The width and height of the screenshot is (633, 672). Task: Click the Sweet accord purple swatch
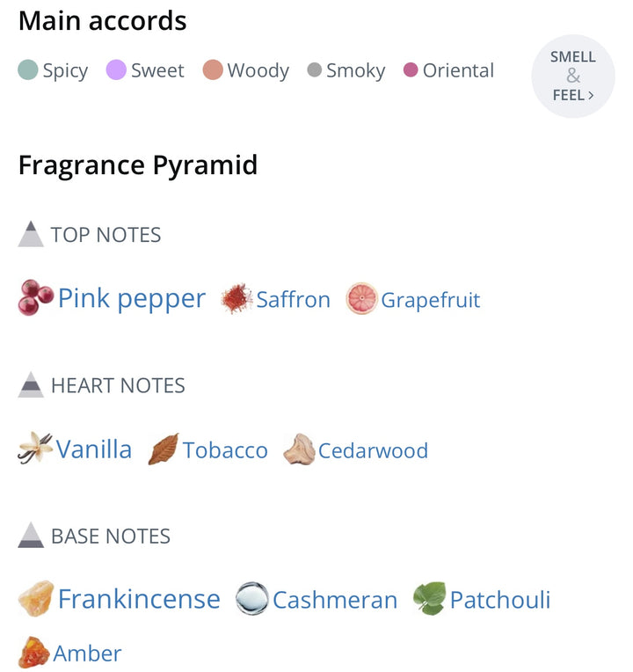116,70
